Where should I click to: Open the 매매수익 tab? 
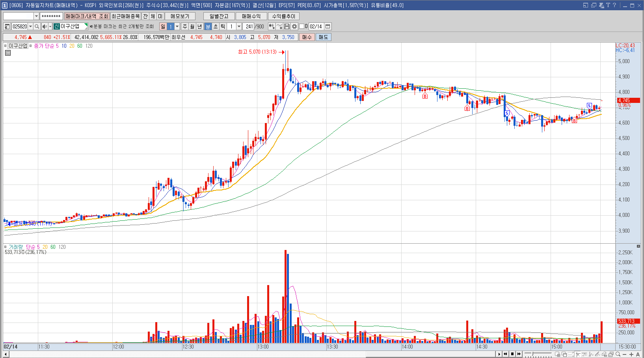pos(251,16)
